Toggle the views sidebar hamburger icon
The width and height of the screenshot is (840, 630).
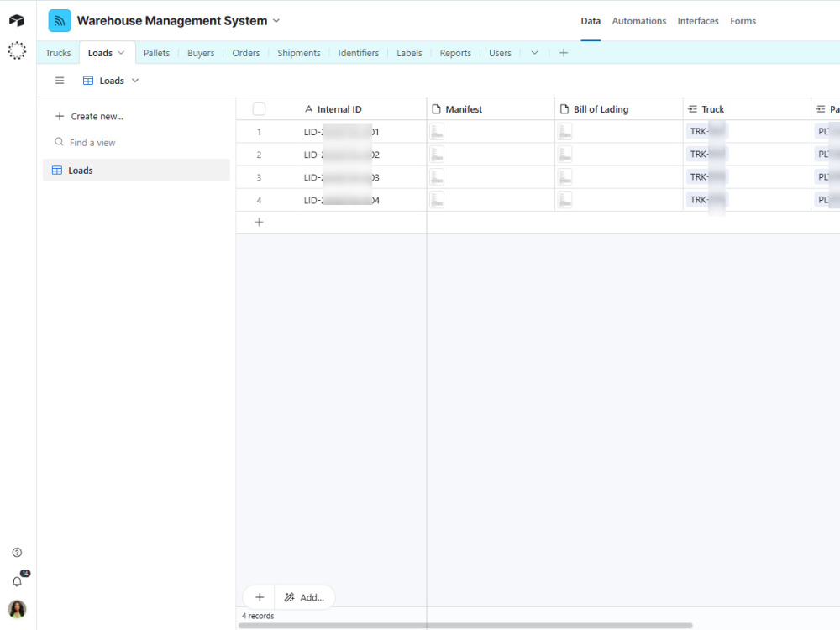60,81
